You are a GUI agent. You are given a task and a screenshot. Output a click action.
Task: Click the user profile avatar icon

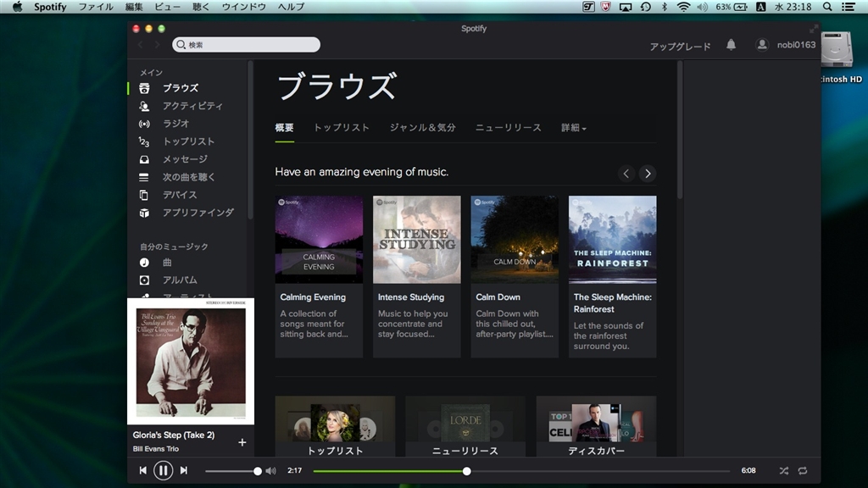tap(762, 45)
